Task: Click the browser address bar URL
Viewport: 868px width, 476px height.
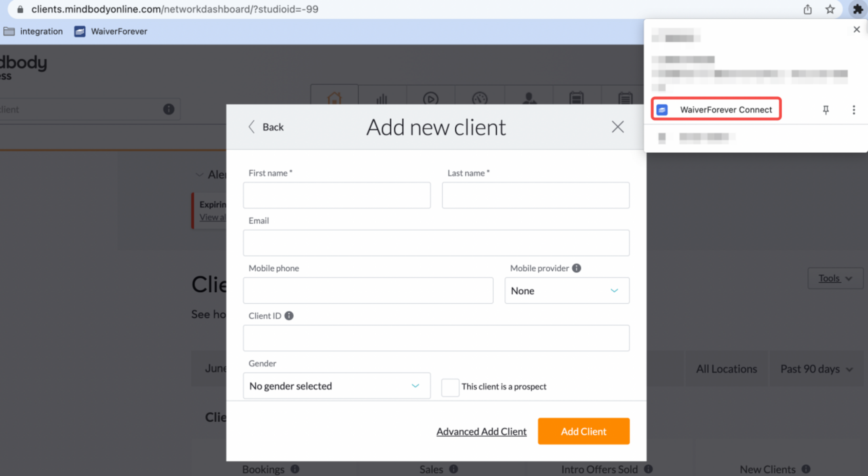Action: click(175, 9)
